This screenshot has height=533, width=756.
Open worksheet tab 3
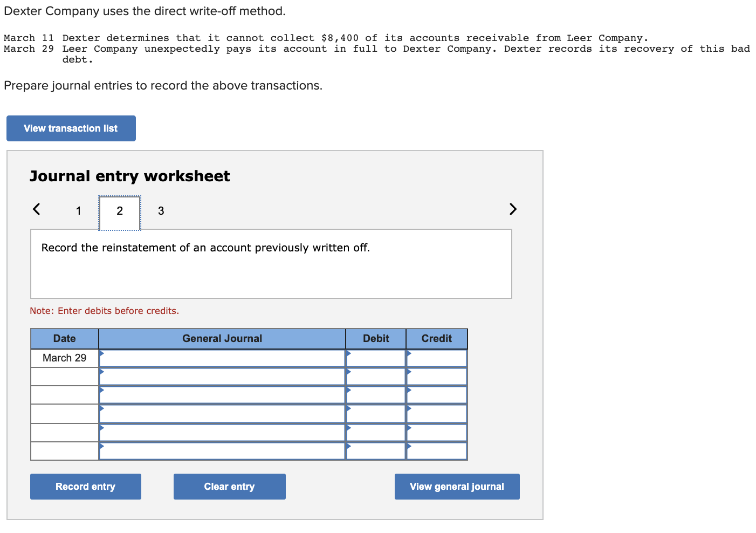(161, 211)
